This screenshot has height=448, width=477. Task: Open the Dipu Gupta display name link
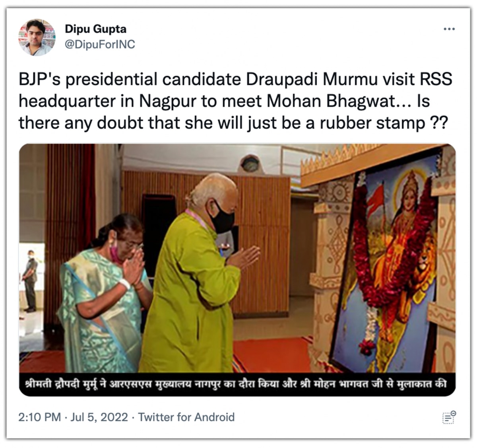95,29
